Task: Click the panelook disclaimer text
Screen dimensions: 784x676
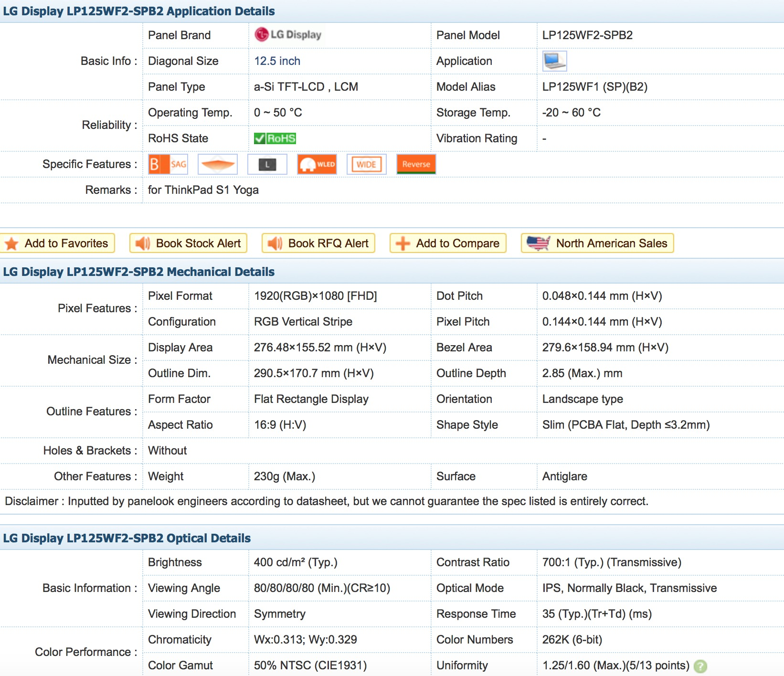Action: point(327,501)
